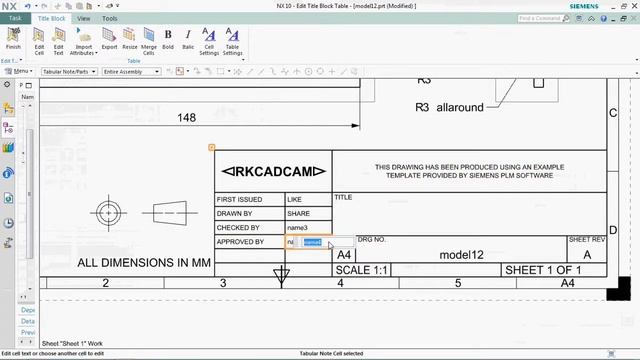Image resolution: width=640 pixels, height=360 pixels.
Task: Expand the Details panel in navigator
Action: point(28,321)
